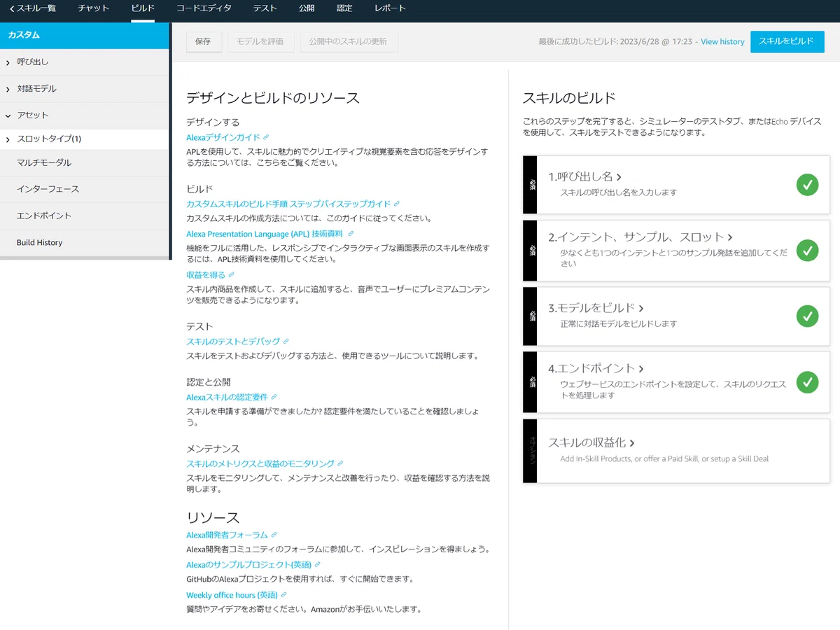Click the 保存 button
Viewport: 840px width, 630px height.
pyautogui.click(x=203, y=41)
